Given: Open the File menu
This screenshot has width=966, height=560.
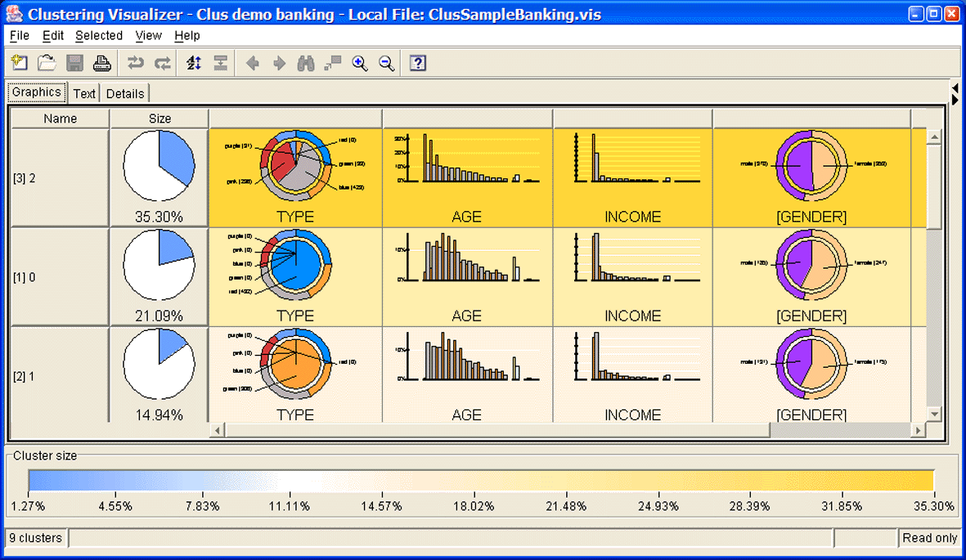Looking at the screenshot, I should (19, 36).
